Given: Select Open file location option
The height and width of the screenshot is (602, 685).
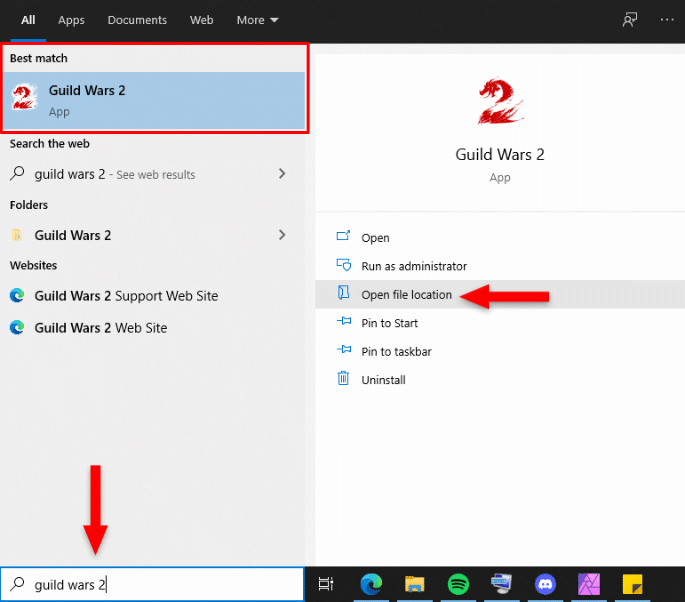Looking at the screenshot, I should pos(406,295).
